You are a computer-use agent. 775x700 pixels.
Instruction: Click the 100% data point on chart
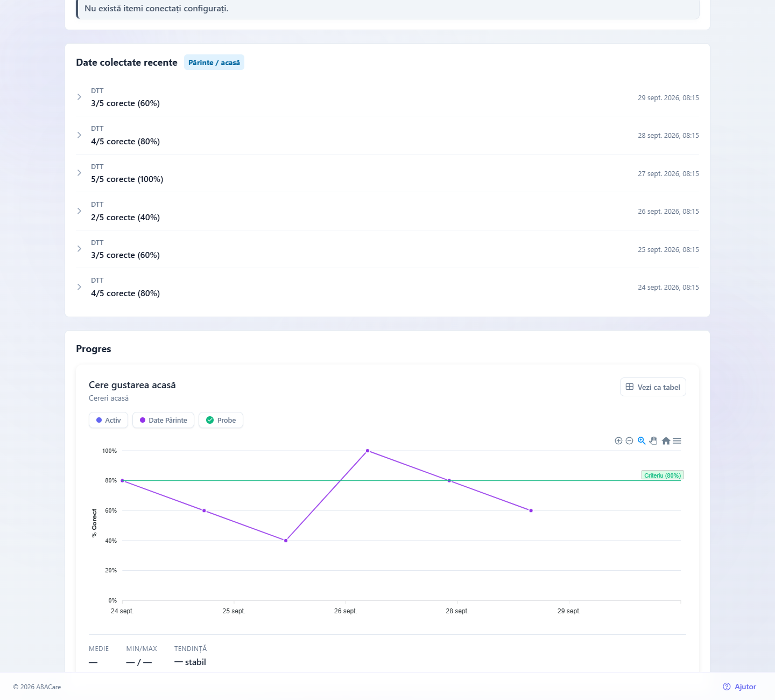click(x=368, y=451)
